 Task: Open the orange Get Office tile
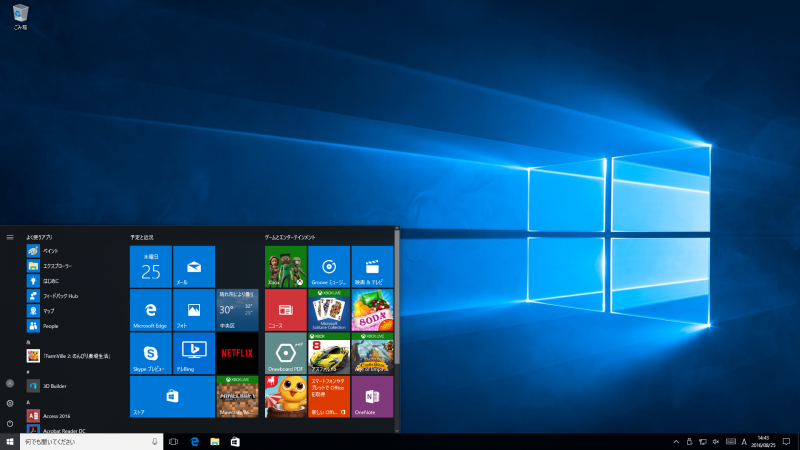329,396
